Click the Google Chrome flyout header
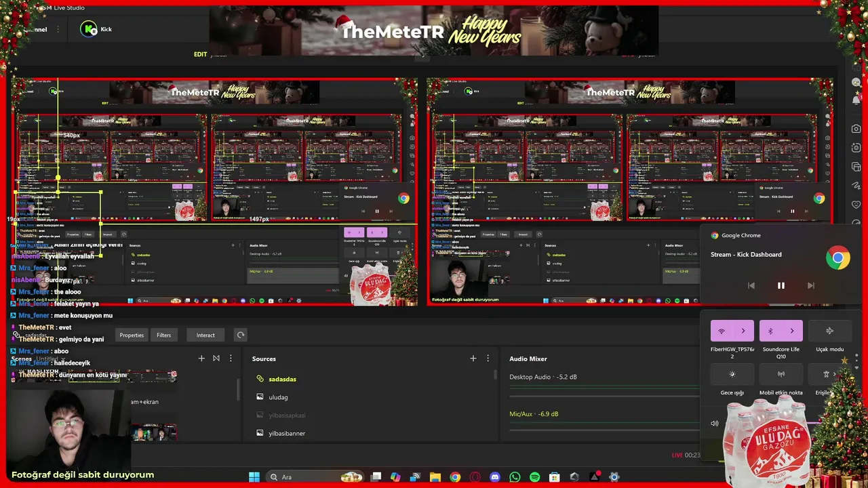Image resolution: width=868 pixels, height=488 pixels. pos(736,235)
